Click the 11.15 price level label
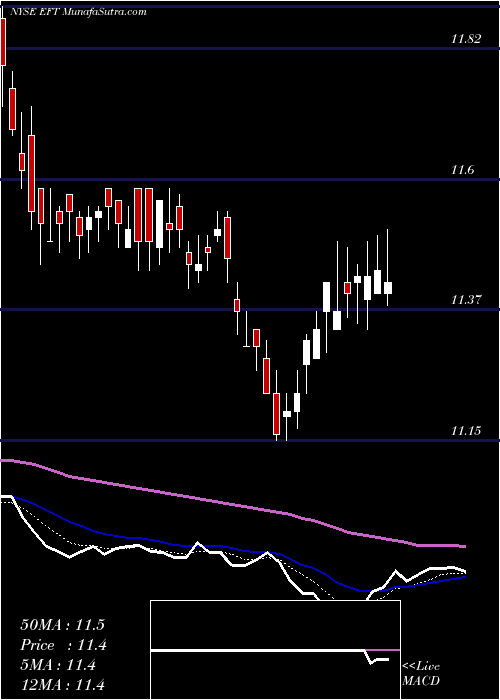 pyautogui.click(x=466, y=431)
